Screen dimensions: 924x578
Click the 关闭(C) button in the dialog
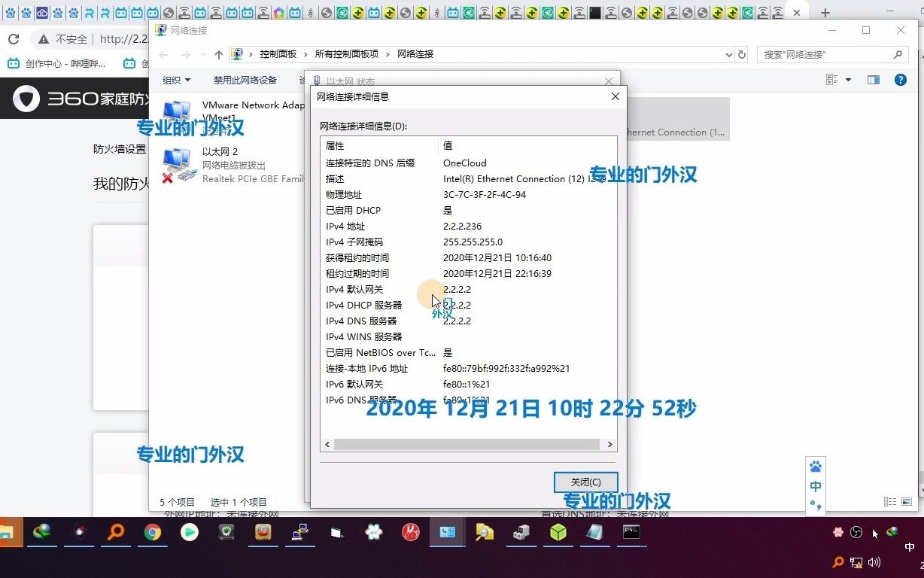point(585,482)
